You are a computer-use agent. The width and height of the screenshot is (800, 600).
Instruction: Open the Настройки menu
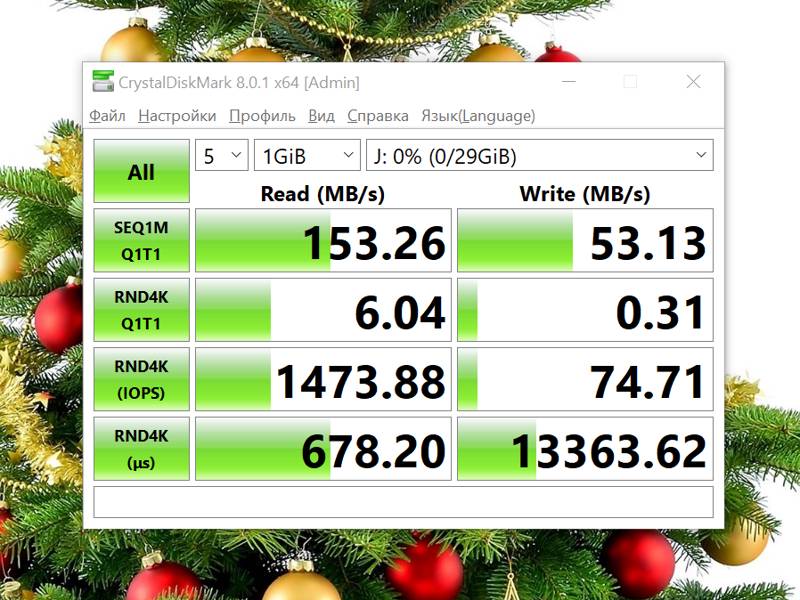tap(177, 116)
